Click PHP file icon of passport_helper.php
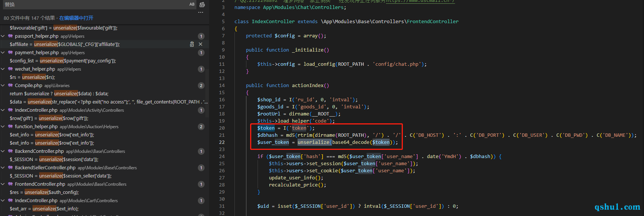The image size is (644, 216). (10, 36)
